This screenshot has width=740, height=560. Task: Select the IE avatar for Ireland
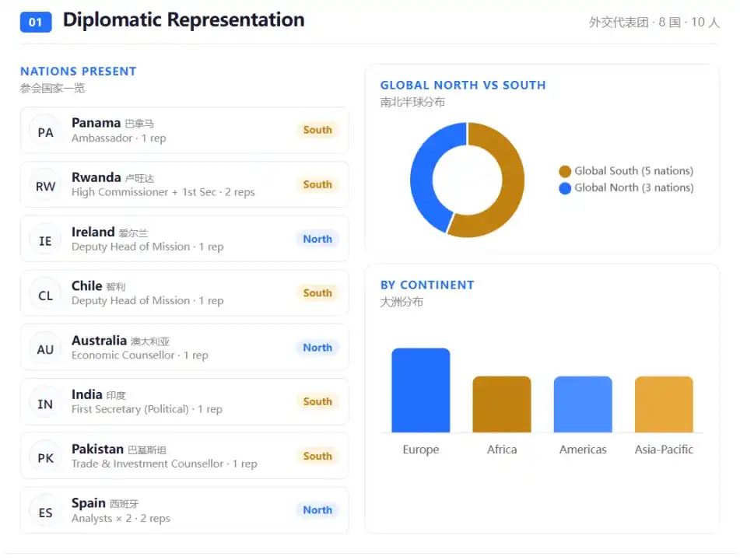tap(45, 240)
